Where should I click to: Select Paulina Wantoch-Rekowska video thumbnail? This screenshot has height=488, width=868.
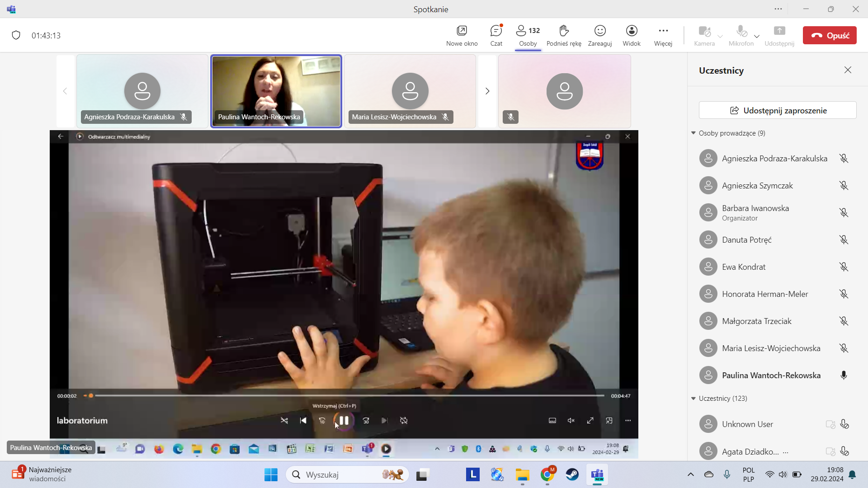click(x=276, y=91)
